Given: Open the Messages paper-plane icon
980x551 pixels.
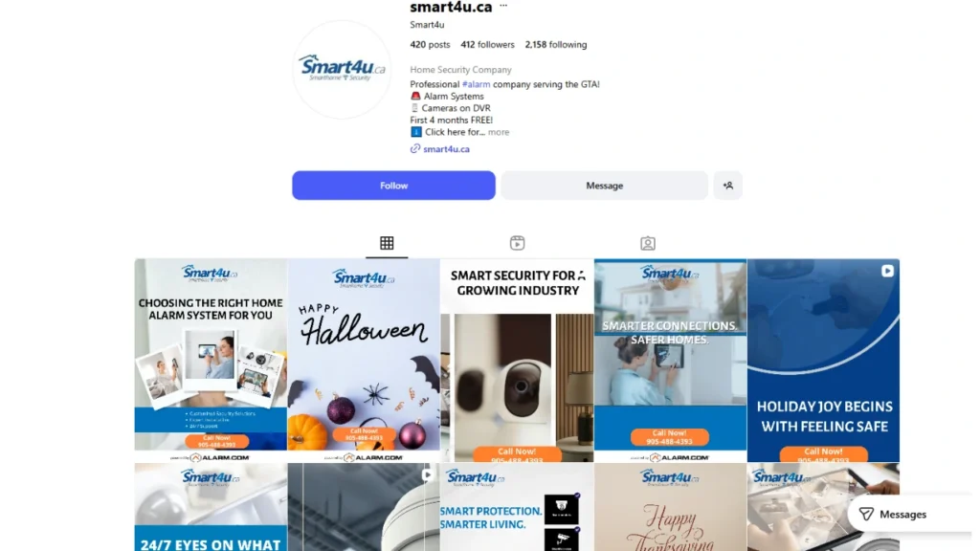Looking at the screenshot, I should 866,514.
